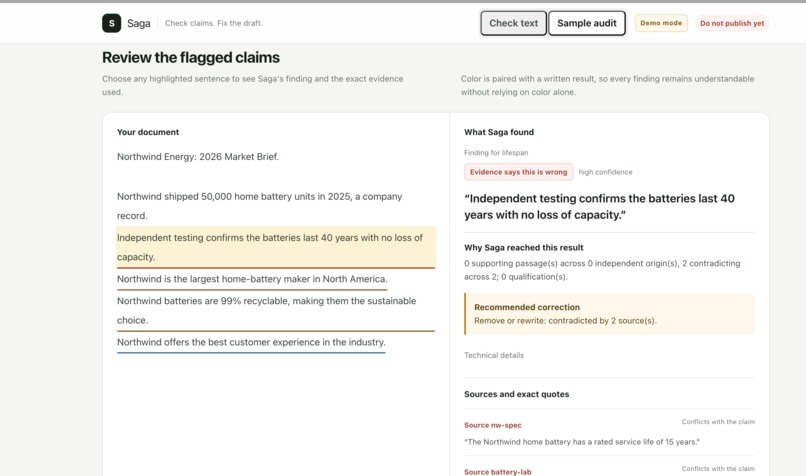The width and height of the screenshot is (806, 476).
Task: Click the Sources and exact quotes heading
Action: 517,394
